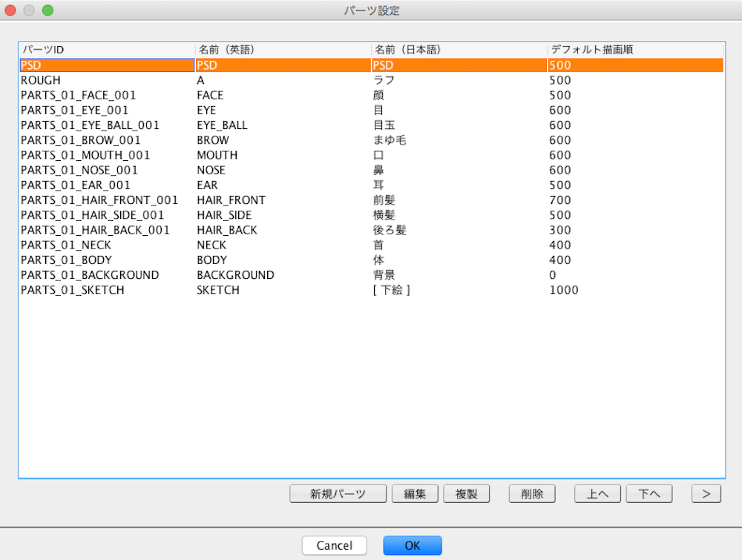
Task: Click the green zoom window button
Action: [x=47, y=10]
